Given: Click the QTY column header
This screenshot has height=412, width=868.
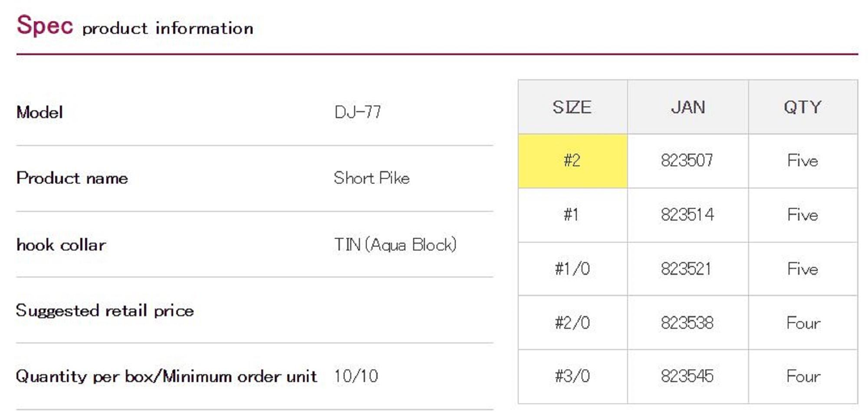Looking at the screenshot, I should click(x=802, y=107).
